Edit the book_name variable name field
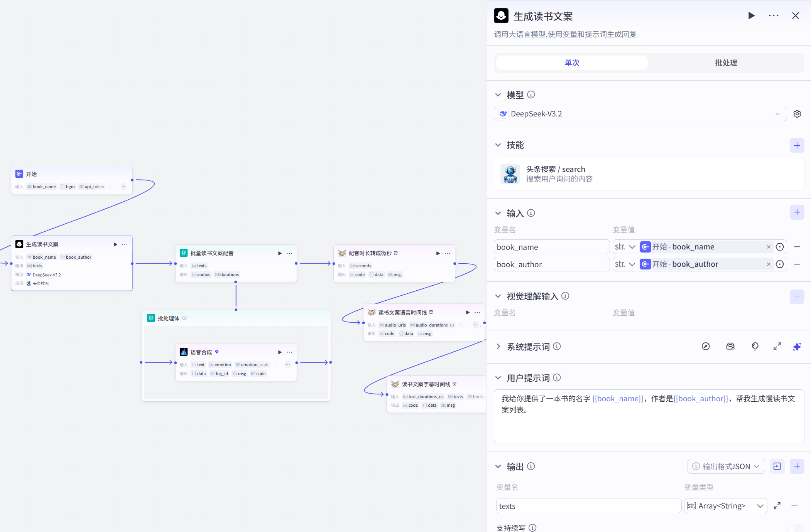This screenshot has width=811, height=532. pyautogui.click(x=552, y=247)
